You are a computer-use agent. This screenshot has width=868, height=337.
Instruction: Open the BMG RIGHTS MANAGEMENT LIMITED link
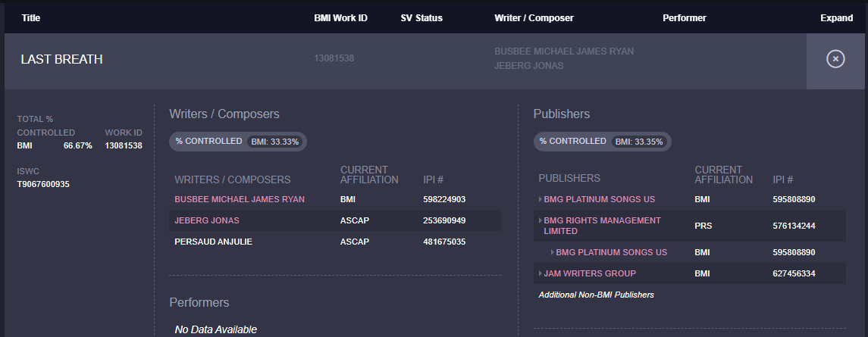tap(602, 226)
